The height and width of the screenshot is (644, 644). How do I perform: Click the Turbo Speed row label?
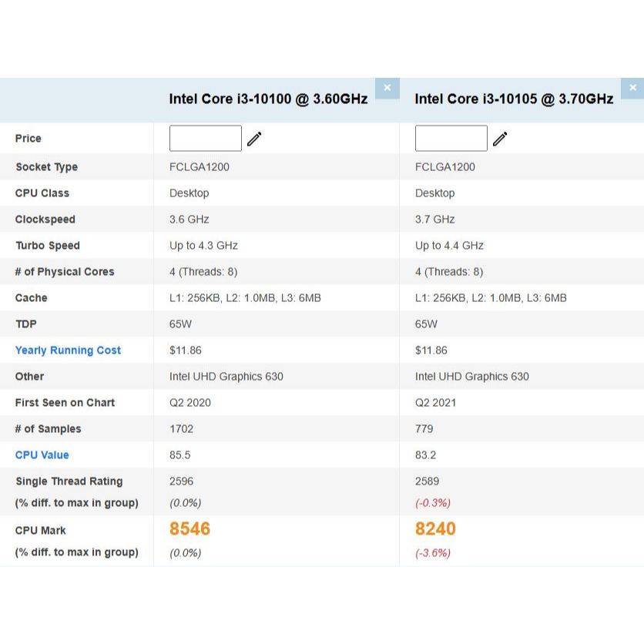coord(48,246)
